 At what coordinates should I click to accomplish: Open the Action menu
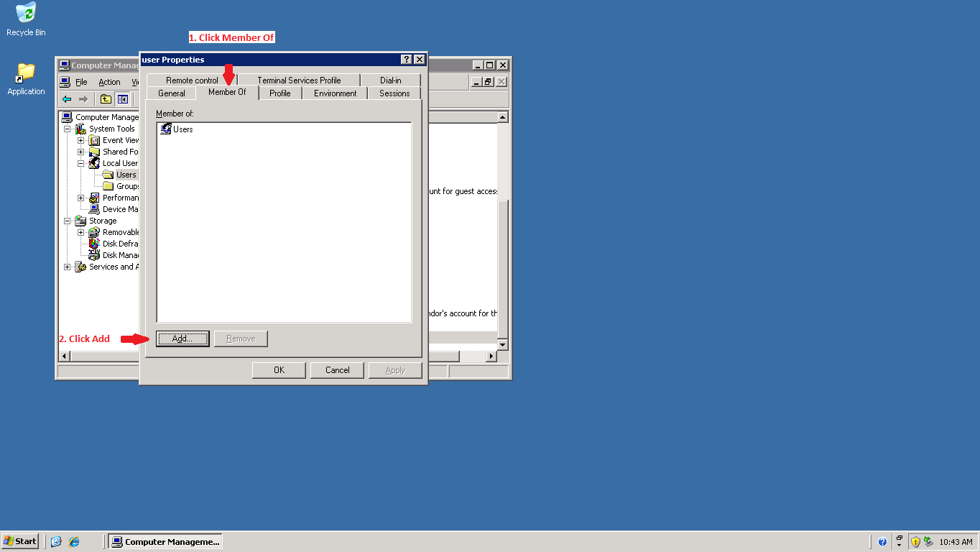point(109,81)
